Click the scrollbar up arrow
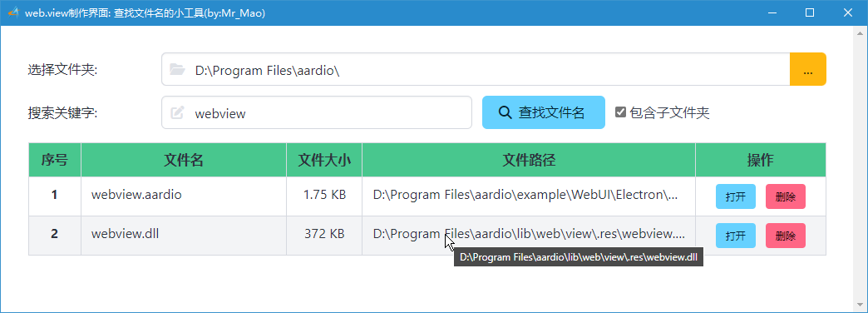The width and height of the screenshot is (868, 313). click(861, 31)
